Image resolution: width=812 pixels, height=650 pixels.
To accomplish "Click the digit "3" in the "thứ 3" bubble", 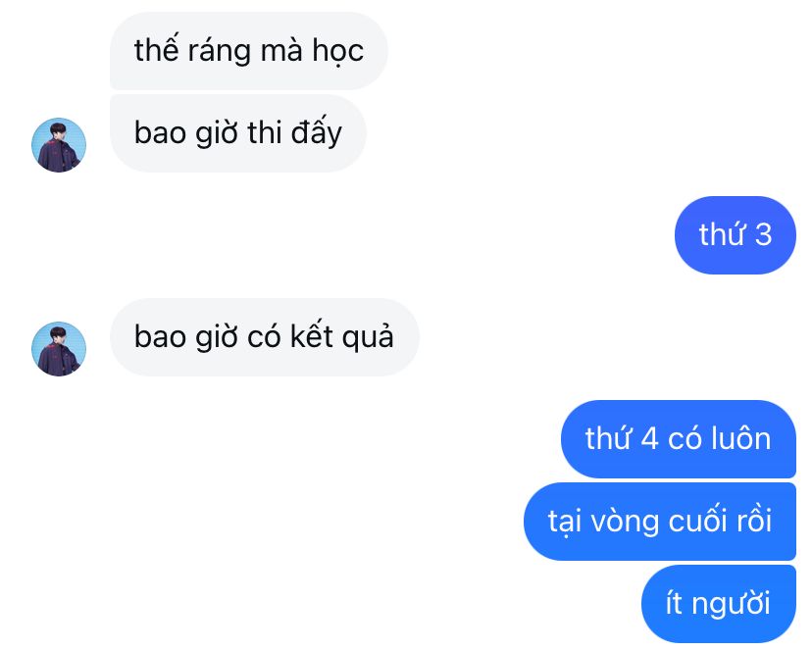I will click(763, 235).
